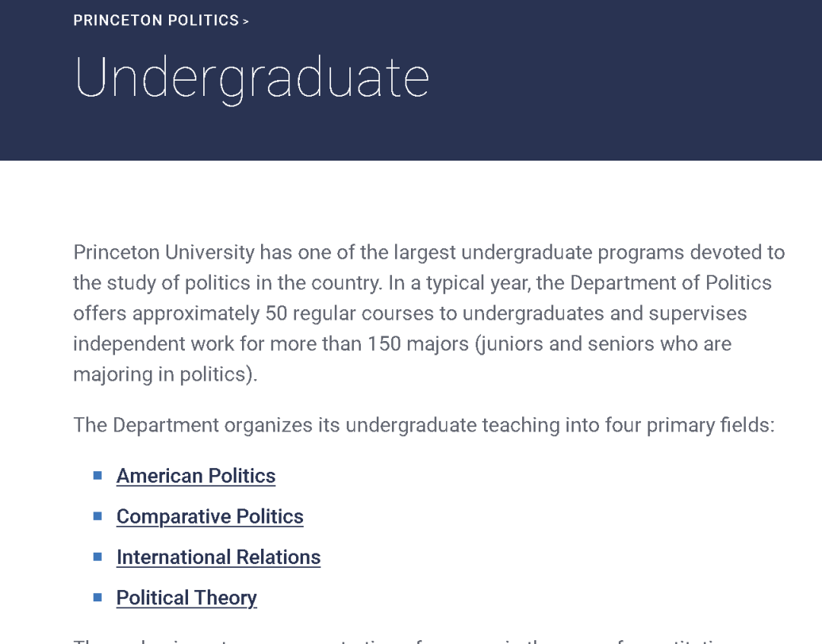
Task: Click the words "Princeton University" in the intro
Action: [164, 252]
